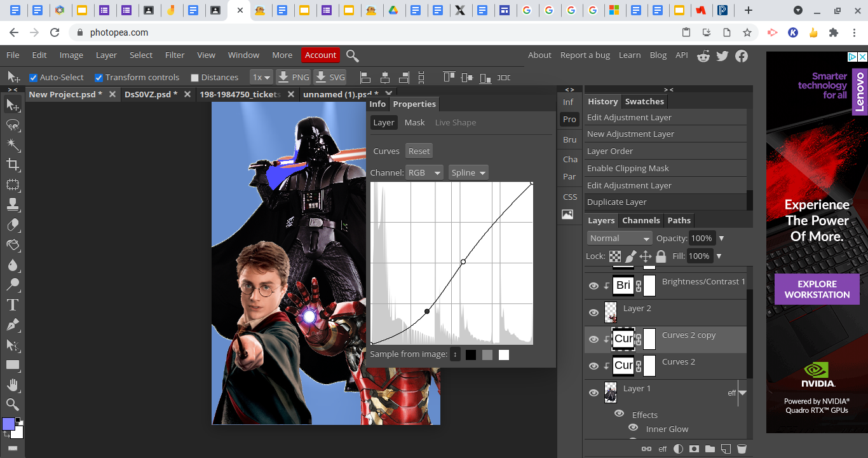
Task: Toggle the Auto-Select checkbox
Action: coord(34,78)
